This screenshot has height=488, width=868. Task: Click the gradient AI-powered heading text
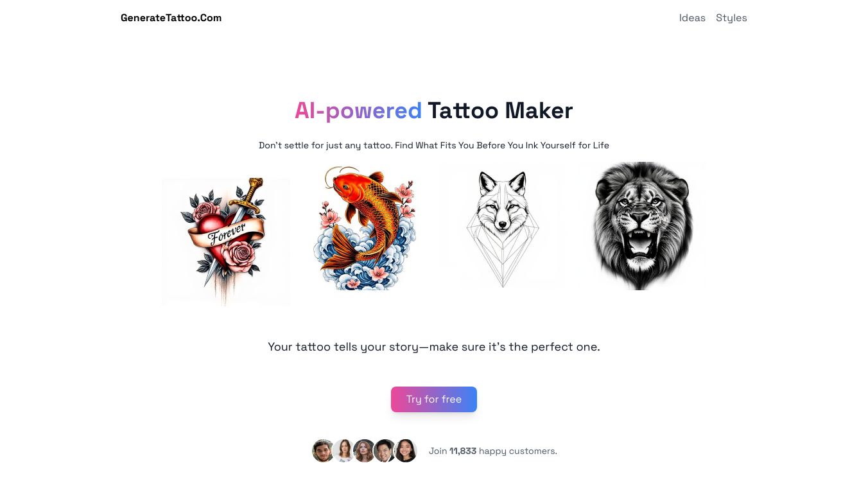coord(358,110)
